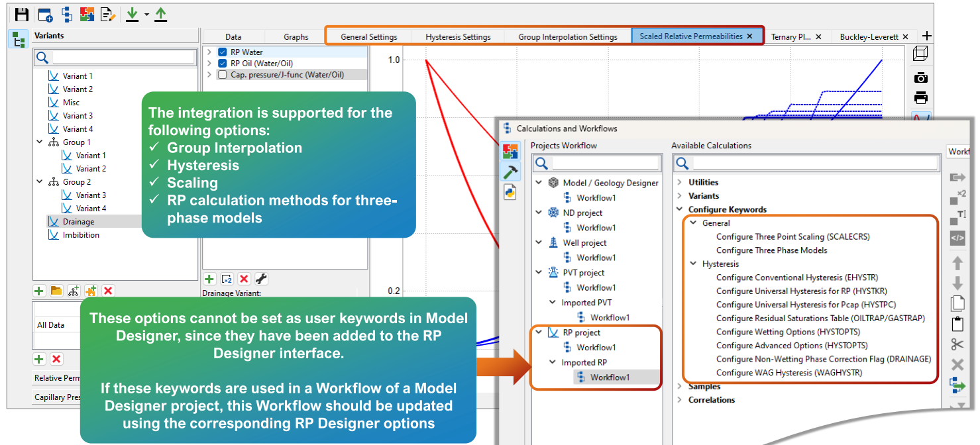
Task: Open the dropdown arrow beside import icon
Action: click(146, 15)
